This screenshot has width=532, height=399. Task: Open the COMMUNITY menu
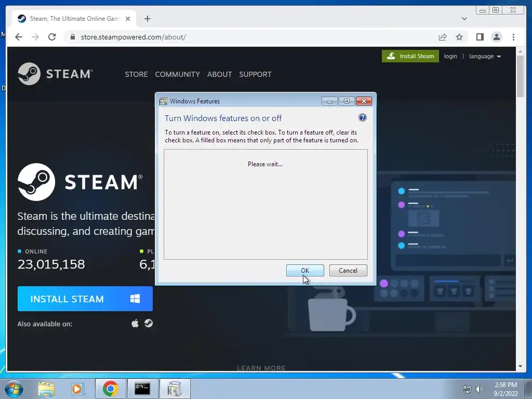(x=178, y=74)
